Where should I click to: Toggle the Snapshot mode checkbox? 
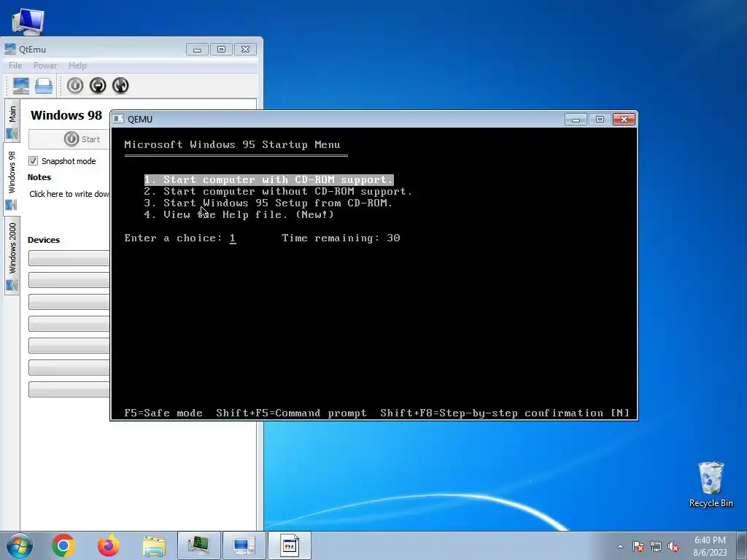click(x=33, y=161)
